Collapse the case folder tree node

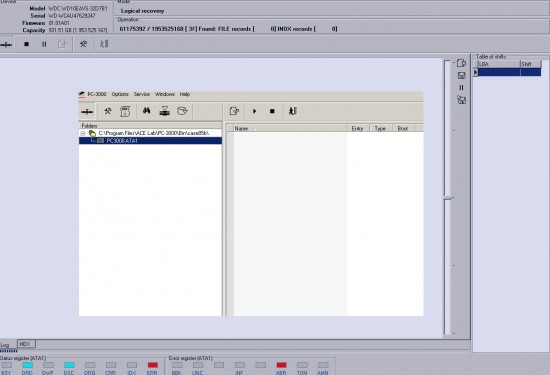[83, 133]
